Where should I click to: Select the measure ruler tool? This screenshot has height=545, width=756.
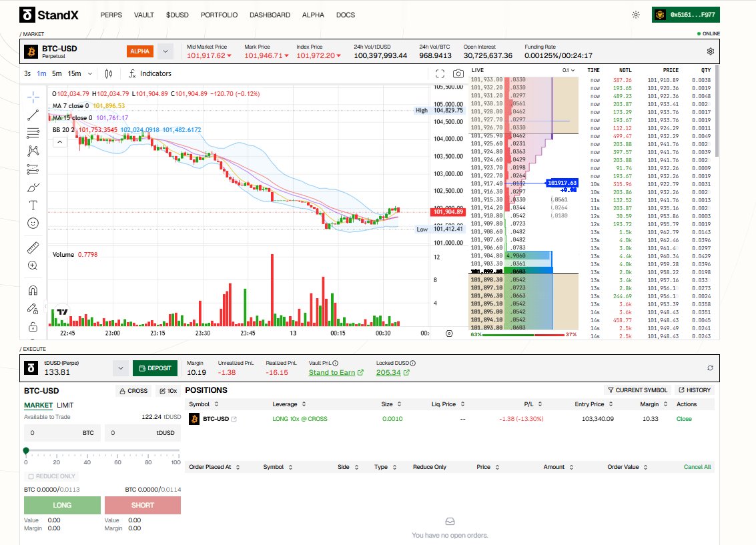click(x=33, y=247)
